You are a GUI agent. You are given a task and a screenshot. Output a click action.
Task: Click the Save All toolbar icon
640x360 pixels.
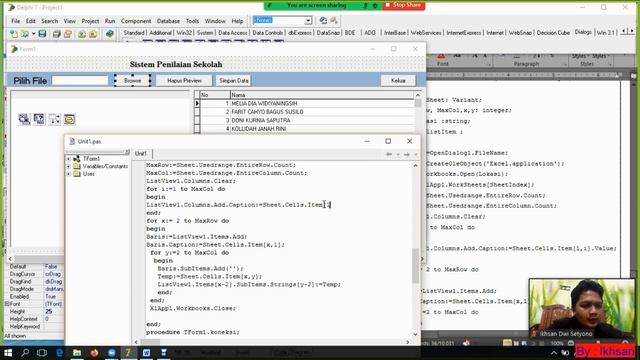pos(56,34)
